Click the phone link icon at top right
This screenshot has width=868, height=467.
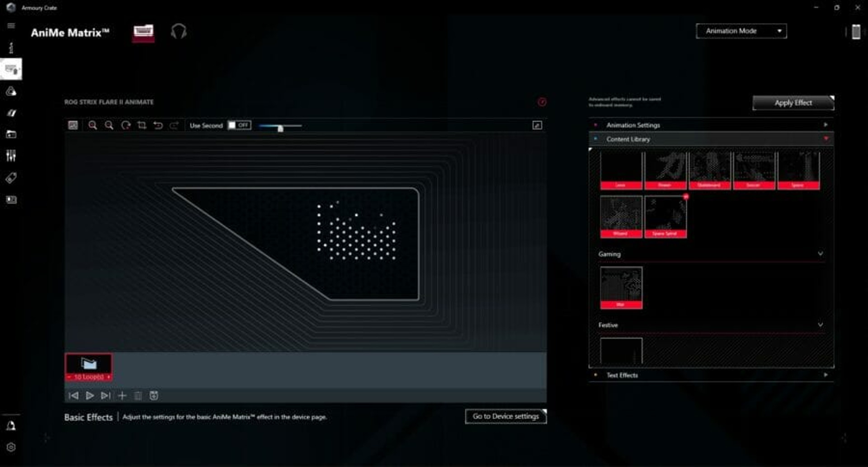pos(856,32)
